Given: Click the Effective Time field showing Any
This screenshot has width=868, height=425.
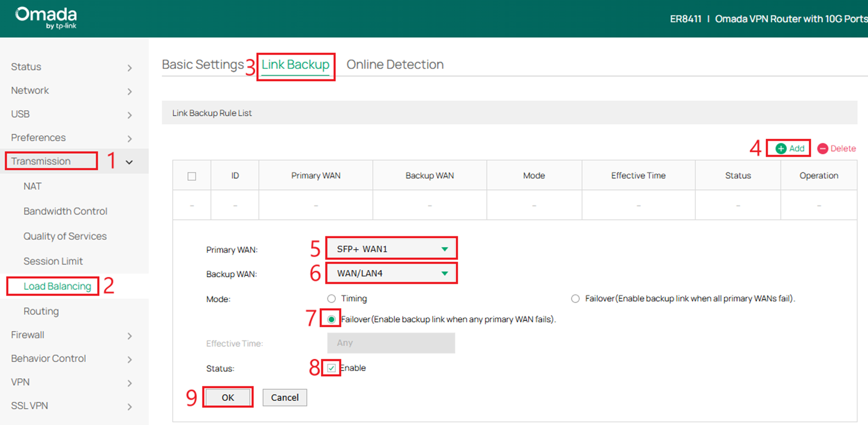Looking at the screenshot, I should (391, 343).
